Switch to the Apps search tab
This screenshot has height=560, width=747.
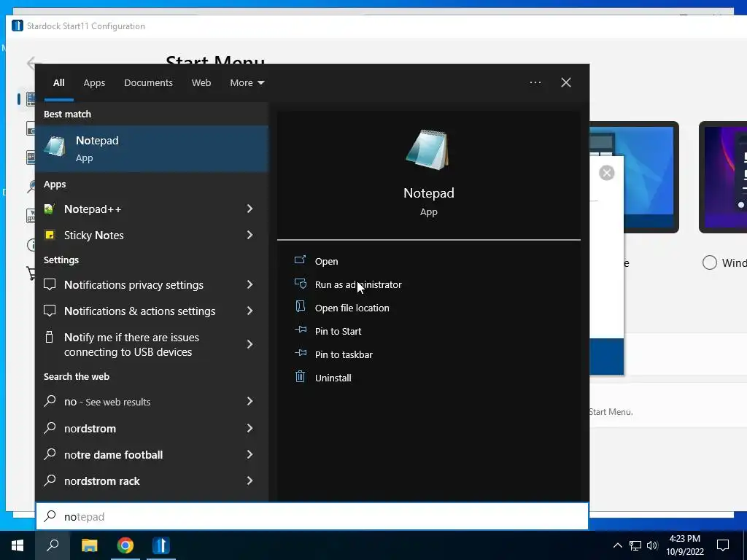coord(94,83)
